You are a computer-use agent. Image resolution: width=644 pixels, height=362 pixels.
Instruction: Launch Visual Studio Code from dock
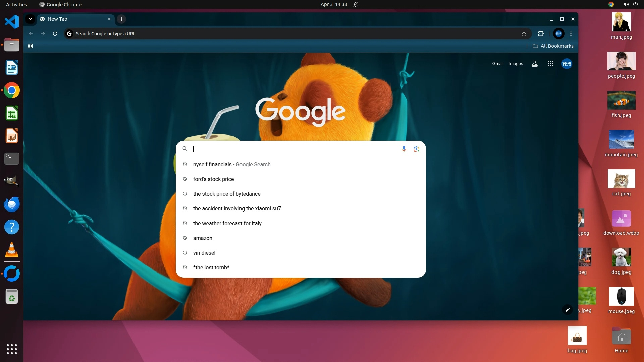(x=12, y=22)
